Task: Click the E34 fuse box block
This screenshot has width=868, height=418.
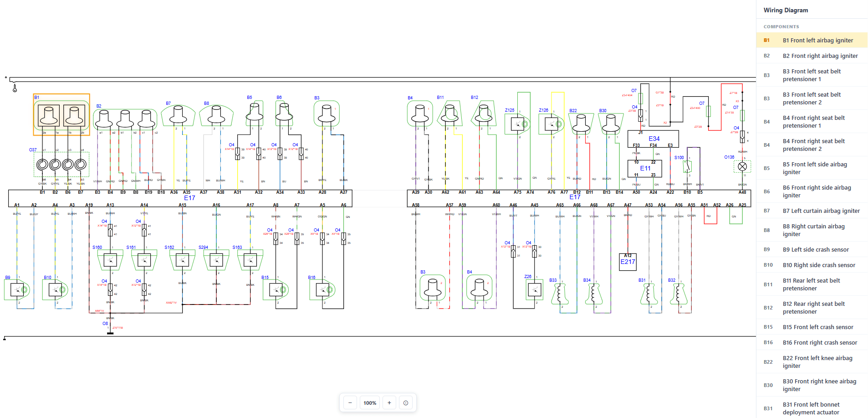Action: (x=653, y=139)
